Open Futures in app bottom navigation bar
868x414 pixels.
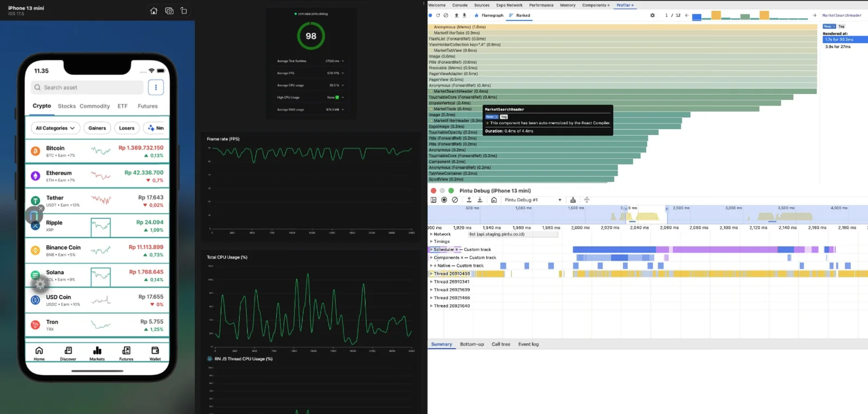tap(126, 353)
